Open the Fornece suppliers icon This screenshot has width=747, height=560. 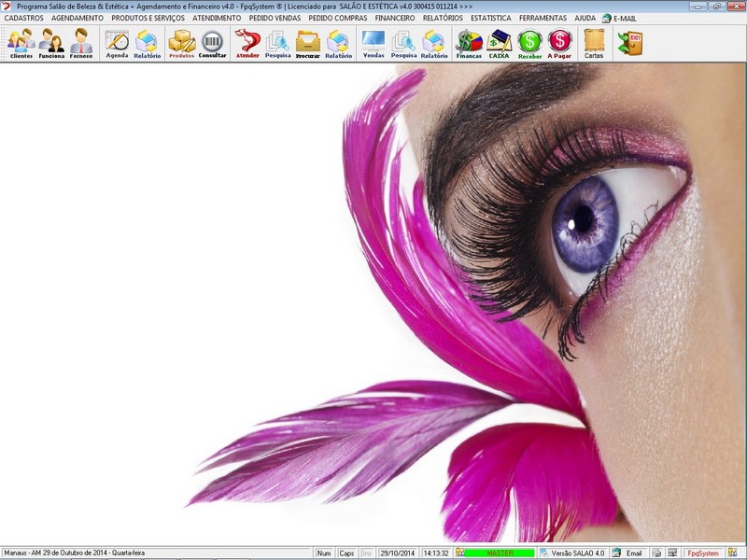pos(81,43)
